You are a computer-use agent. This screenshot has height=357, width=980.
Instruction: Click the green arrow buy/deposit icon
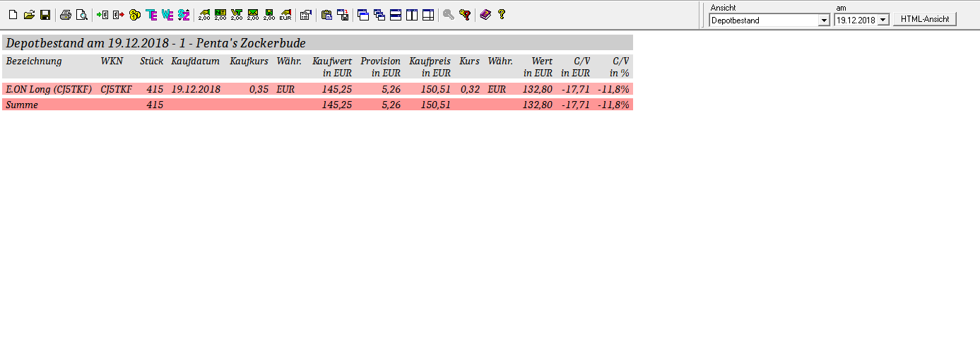tap(102, 14)
